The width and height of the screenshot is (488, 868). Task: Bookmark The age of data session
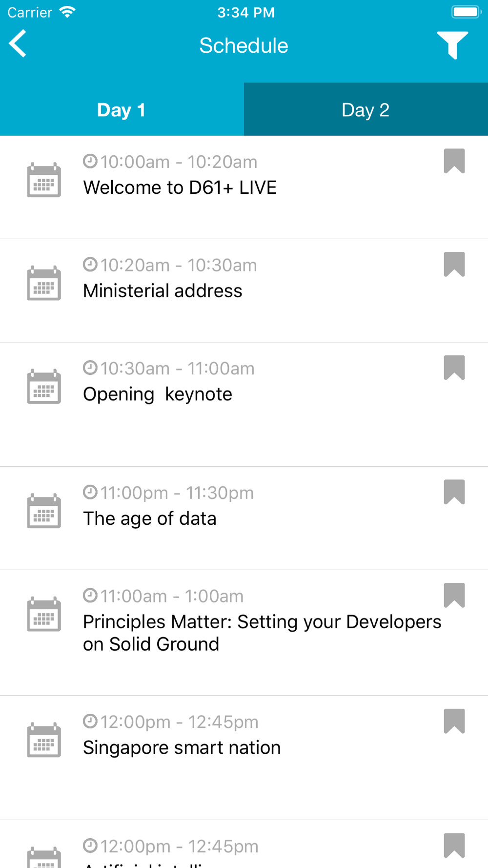click(x=454, y=492)
